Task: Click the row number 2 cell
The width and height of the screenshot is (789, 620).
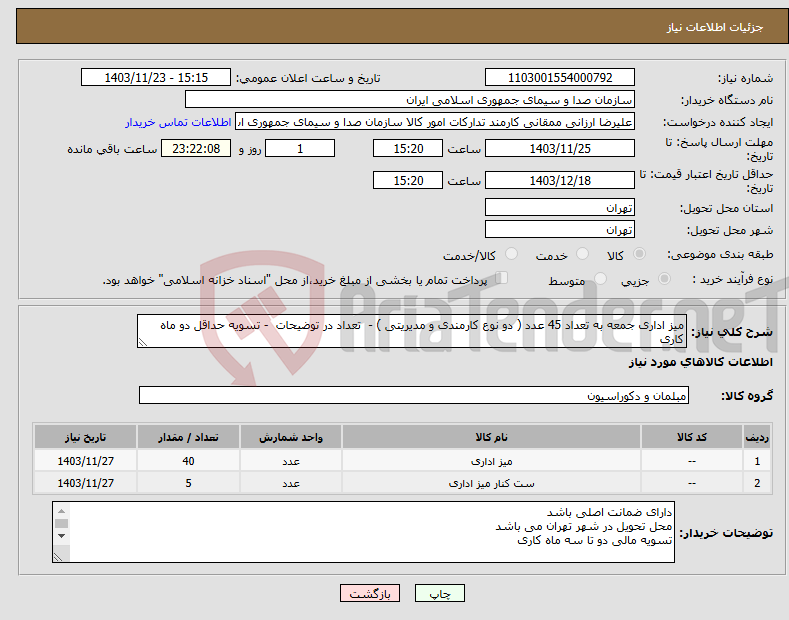Action: [757, 483]
